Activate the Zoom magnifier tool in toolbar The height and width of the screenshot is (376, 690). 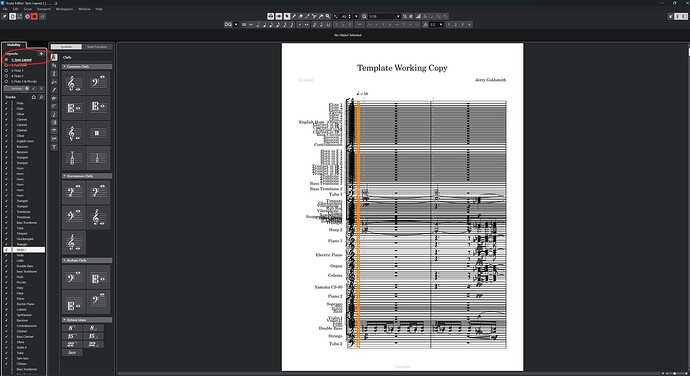[x=328, y=16]
